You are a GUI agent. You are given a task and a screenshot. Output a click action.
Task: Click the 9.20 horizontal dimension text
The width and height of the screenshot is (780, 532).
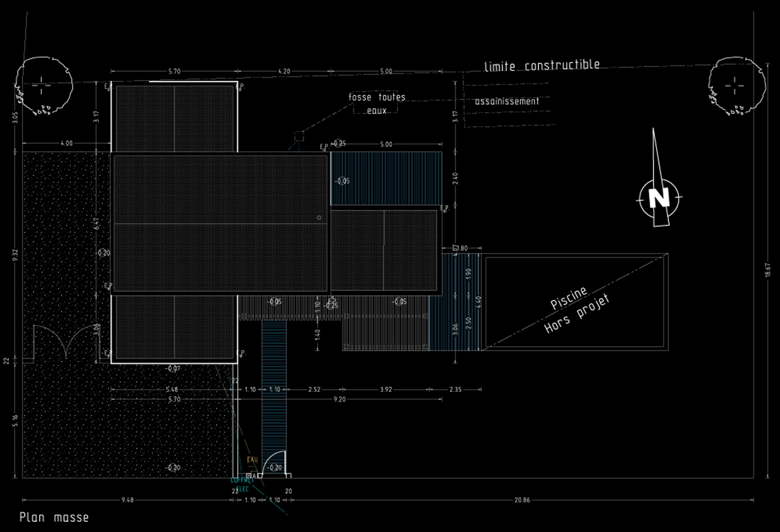point(339,399)
